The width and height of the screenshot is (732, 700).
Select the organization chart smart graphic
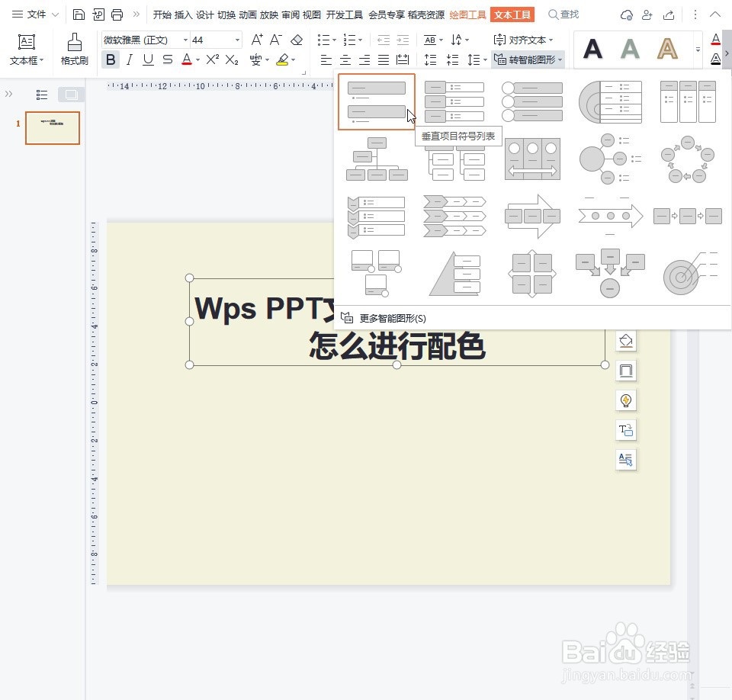(377, 159)
